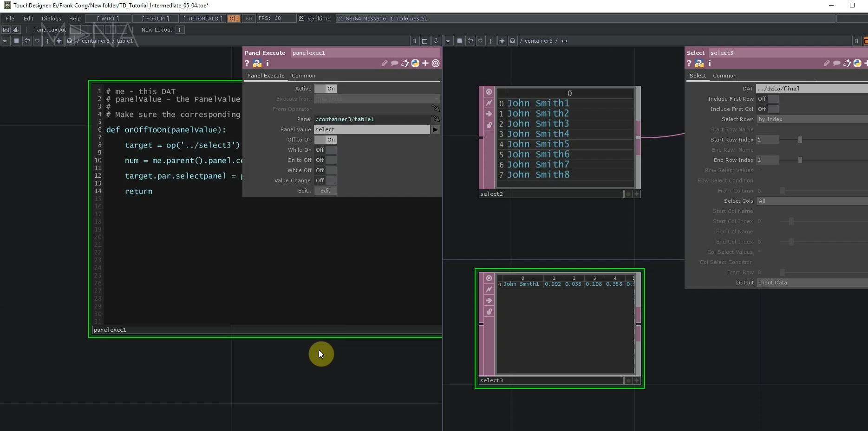Image resolution: width=868 pixels, height=431 pixels.
Task: Open Edit menu
Action: 28,19
